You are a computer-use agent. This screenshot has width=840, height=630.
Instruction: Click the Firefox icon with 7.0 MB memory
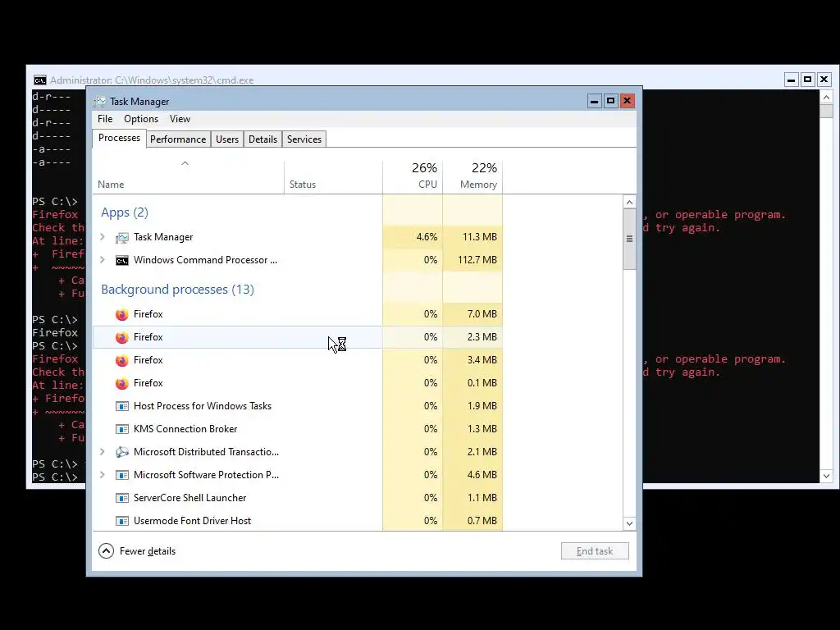pyautogui.click(x=122, y=314)
